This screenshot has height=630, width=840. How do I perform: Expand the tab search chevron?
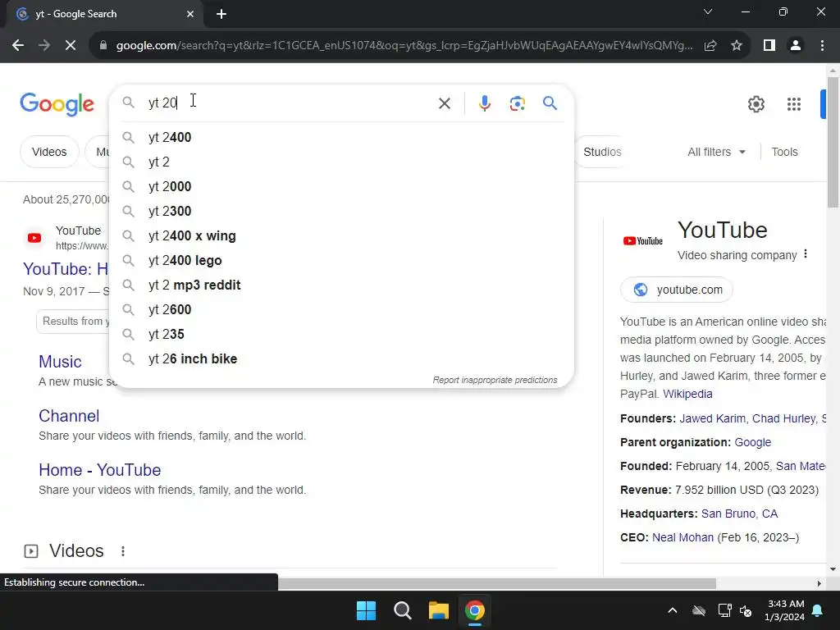click(708, 11)
